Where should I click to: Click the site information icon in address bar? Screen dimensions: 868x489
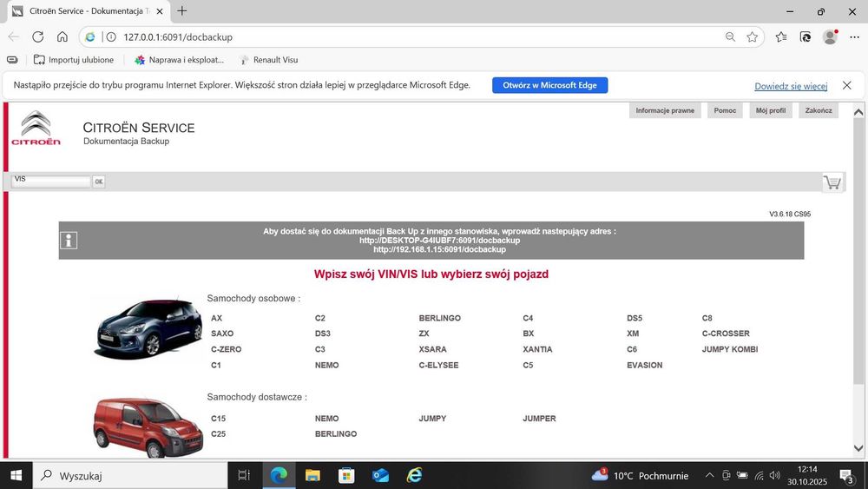[111, 37]
